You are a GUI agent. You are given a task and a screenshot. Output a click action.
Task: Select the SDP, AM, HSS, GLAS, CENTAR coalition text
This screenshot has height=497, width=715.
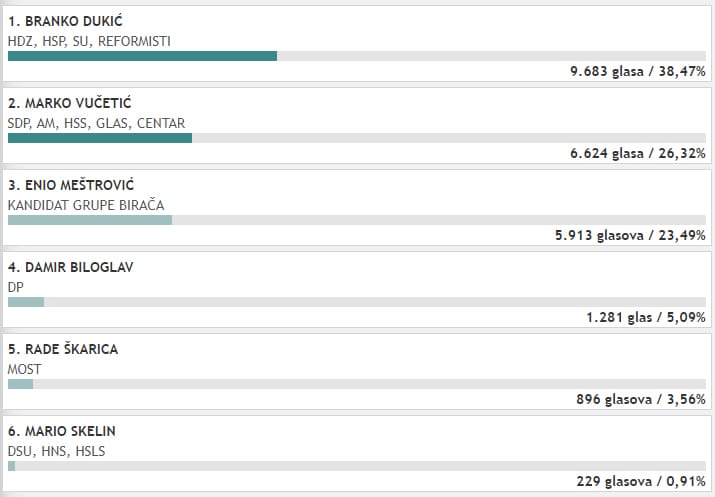[96, 123]
